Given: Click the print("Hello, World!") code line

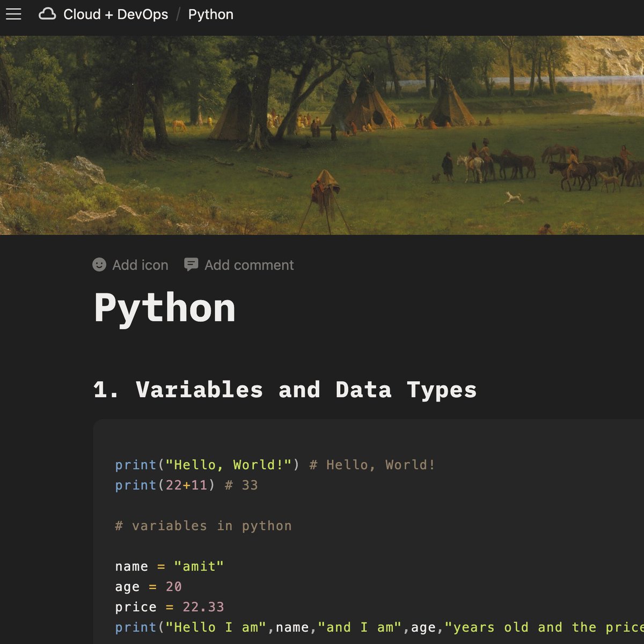Looking at the screenshot, I should 275,465.
